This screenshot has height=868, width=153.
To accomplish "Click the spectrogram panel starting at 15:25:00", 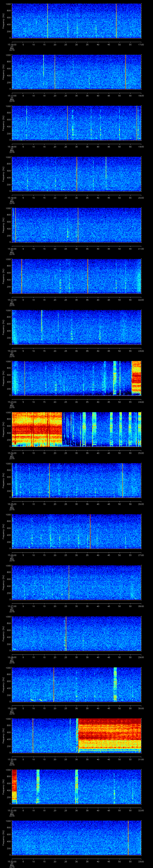I will click(77, 480).
